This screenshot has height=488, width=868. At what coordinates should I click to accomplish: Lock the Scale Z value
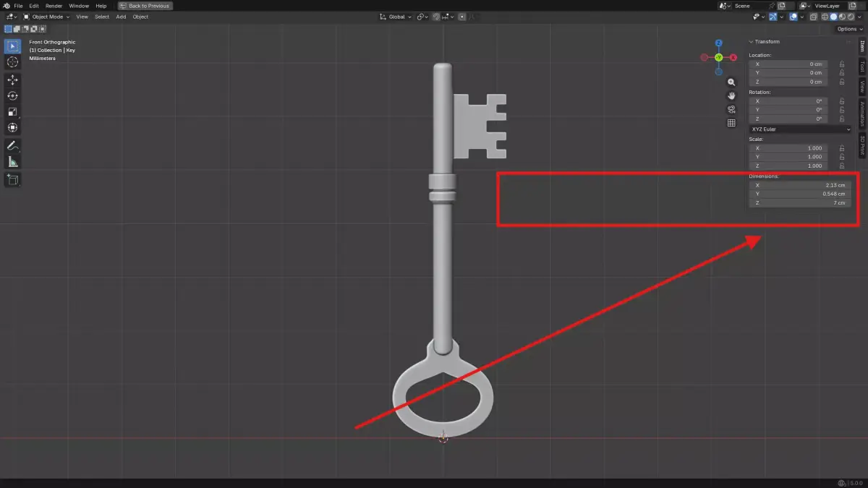point(841,166)
